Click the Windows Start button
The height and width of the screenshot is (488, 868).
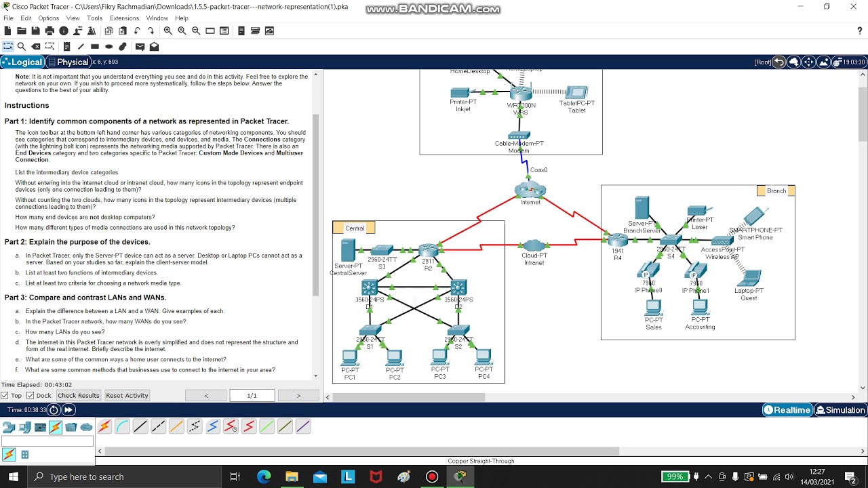(x=14, y=476)
